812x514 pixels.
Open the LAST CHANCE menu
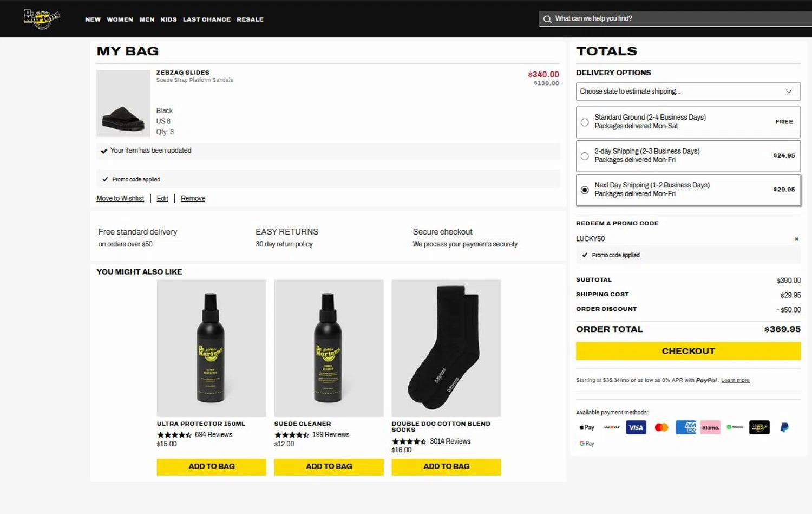click(207, 19)
